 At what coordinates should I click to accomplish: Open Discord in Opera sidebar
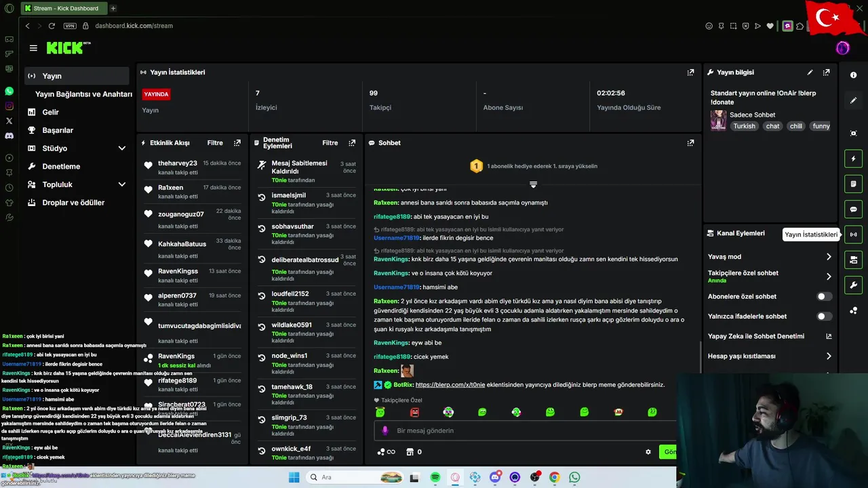coord(9,136)
